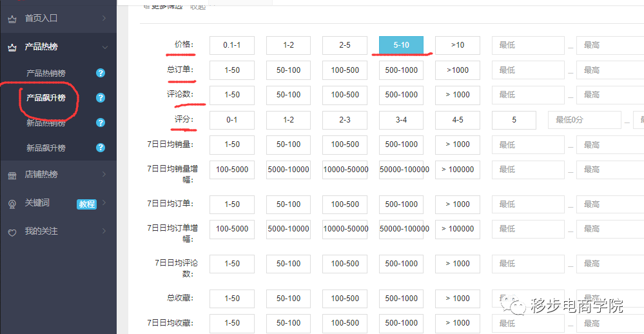Click the 价格 最低 input field

click(x=528, y=45)
